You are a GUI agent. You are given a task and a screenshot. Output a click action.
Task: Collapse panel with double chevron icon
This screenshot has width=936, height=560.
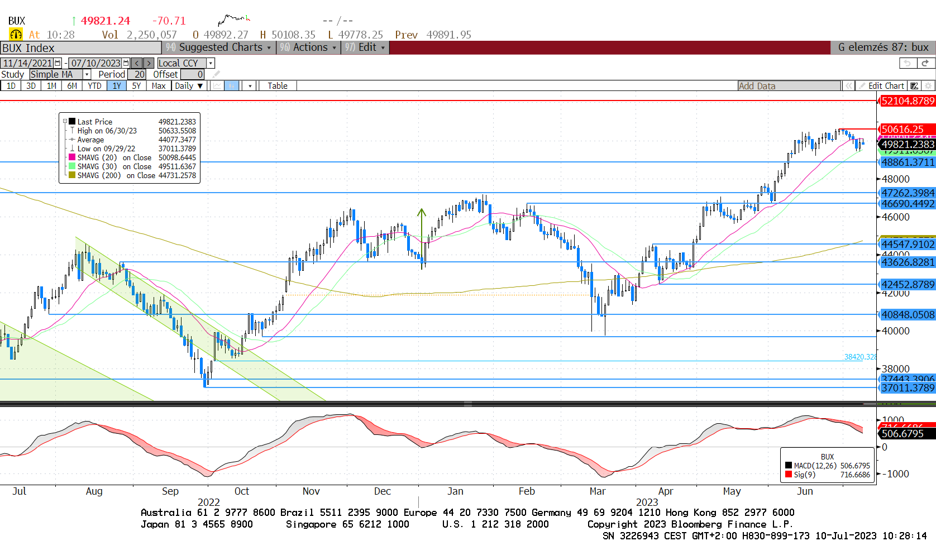tap(849, 85)
